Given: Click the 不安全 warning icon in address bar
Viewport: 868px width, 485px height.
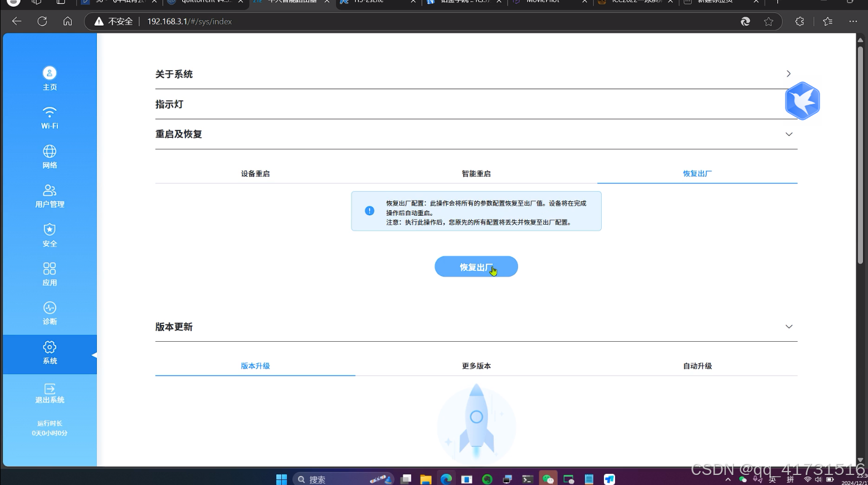Looking at the screenshot, I should point(99,22).
